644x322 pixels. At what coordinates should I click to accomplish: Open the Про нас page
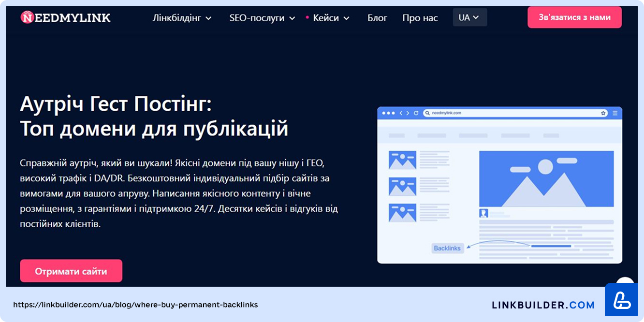point(420,18)
